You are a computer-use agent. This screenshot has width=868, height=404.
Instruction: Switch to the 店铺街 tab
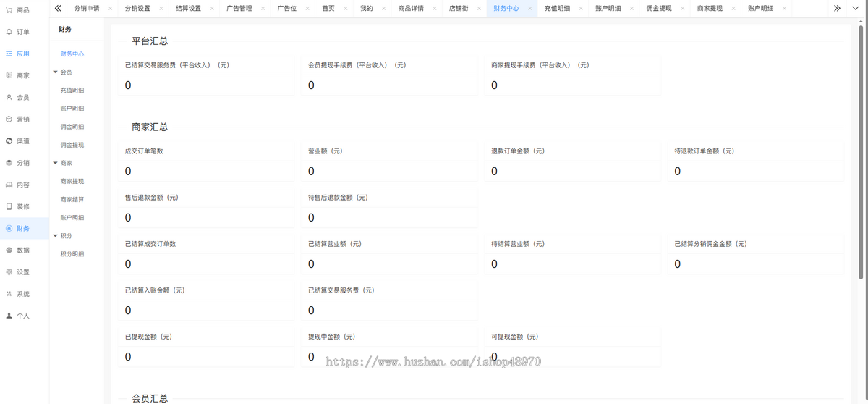coord(459,9)
